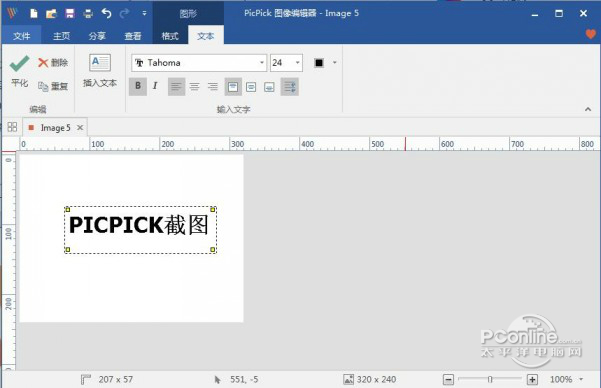Print using the printer icon
This screenshot has width=601, height=388.
coord(88,14)
